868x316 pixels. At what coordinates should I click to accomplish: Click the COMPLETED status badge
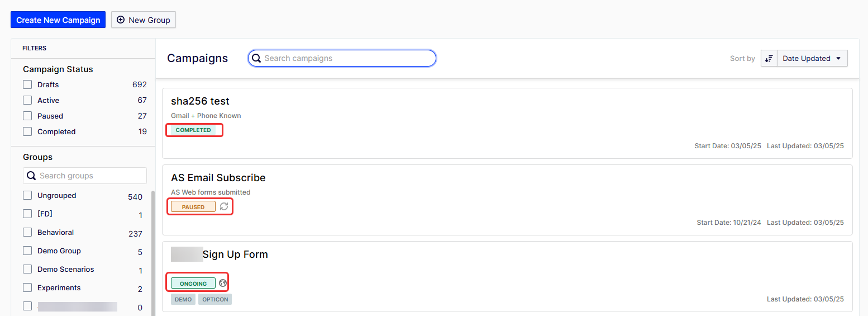pos(193,130)
